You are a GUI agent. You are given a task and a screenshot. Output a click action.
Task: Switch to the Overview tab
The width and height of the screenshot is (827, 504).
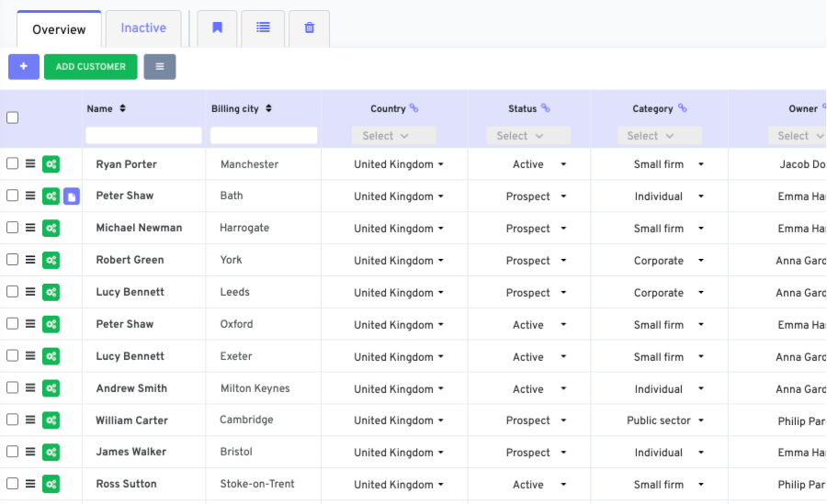[x=59, y=29]
